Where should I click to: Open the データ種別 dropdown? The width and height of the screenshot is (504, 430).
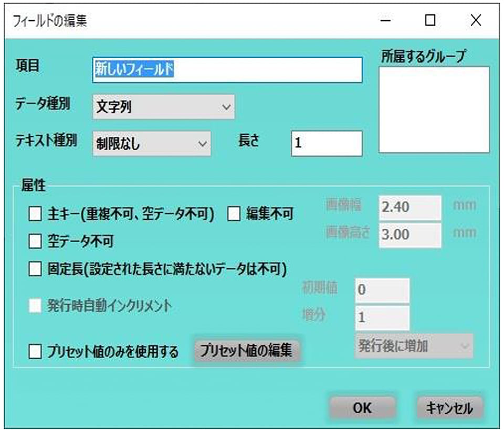pyautogui.click(x=163, y=107)
